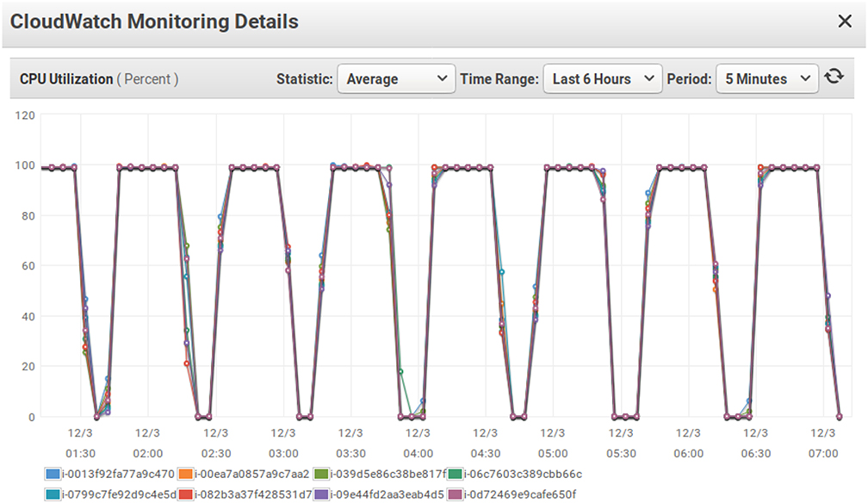Click the 12/3 05:30 axis label
This screenshot has width=868, height=503.
click(621, 444)
